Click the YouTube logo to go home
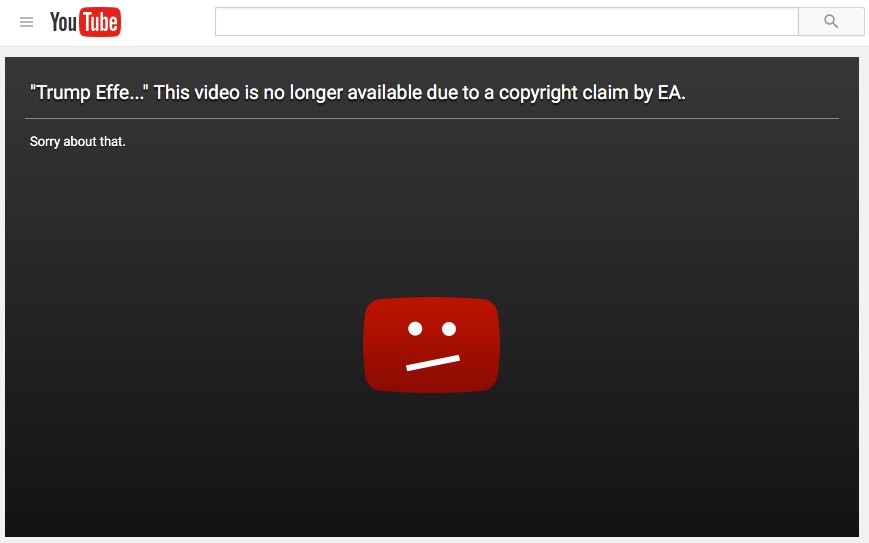Viewport: 869px width, 543px height. click(x=85, y=22)
